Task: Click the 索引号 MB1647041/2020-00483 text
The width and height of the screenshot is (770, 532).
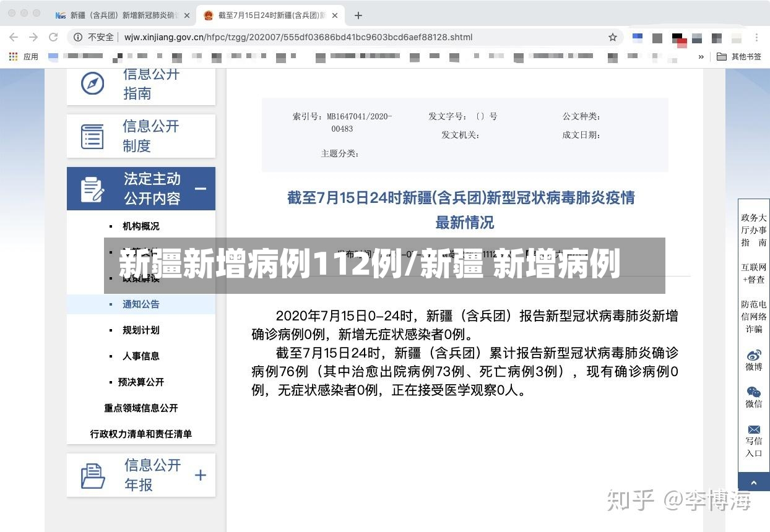Action: point(342,122)
